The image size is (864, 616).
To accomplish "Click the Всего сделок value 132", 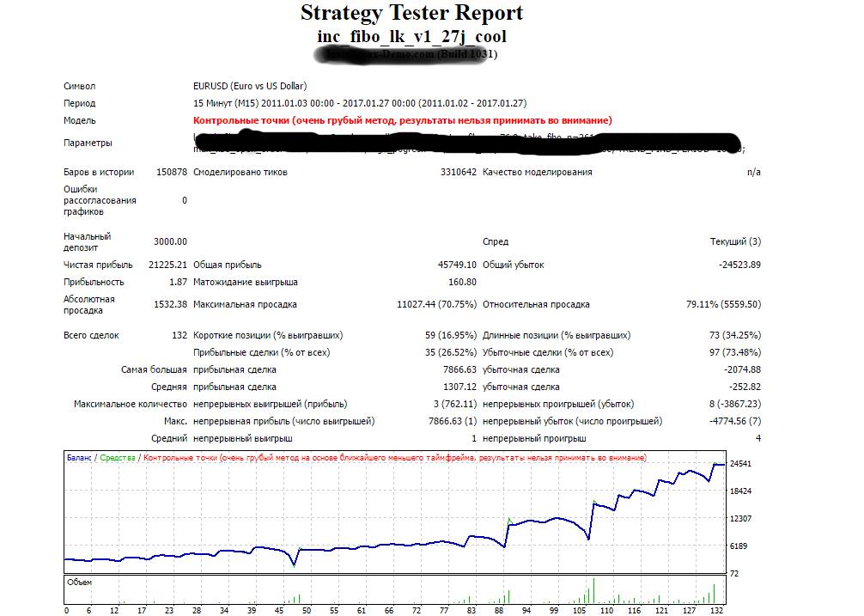I will [179, 335].
